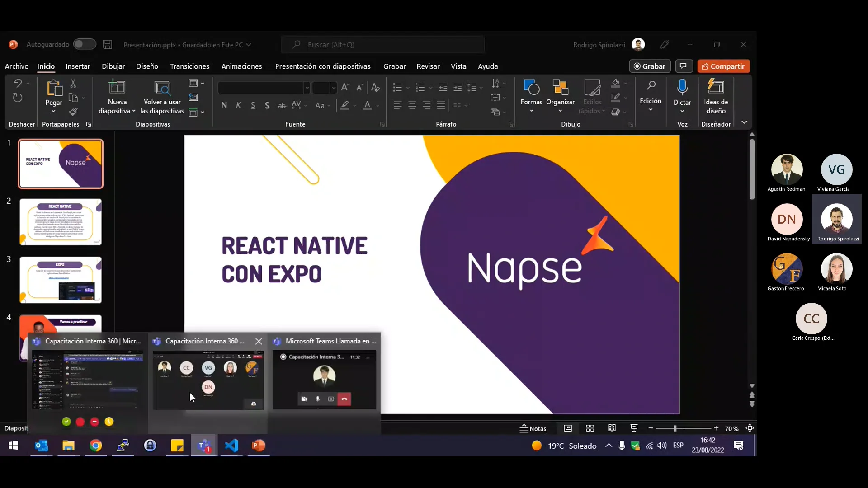Click the Organizar icon
Image resolution: width=868 pixels, height=488 pixels.
561,87
